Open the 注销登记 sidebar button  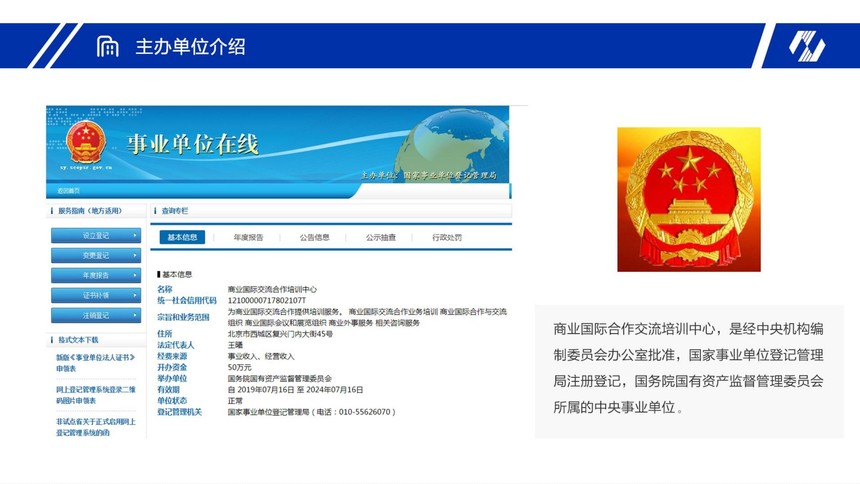pyautogui.click(x=96, y=316)
